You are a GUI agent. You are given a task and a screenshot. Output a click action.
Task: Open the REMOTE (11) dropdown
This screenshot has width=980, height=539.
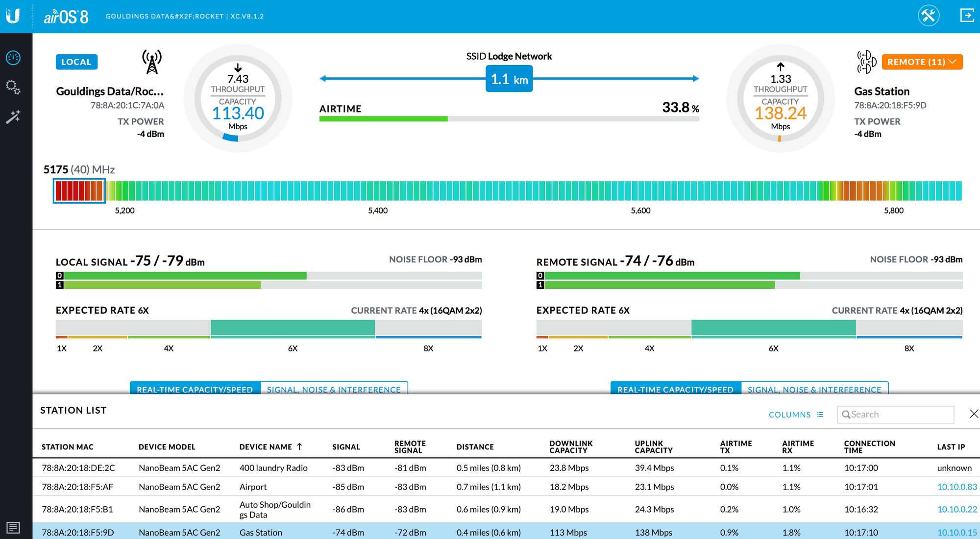click(922, 62)
